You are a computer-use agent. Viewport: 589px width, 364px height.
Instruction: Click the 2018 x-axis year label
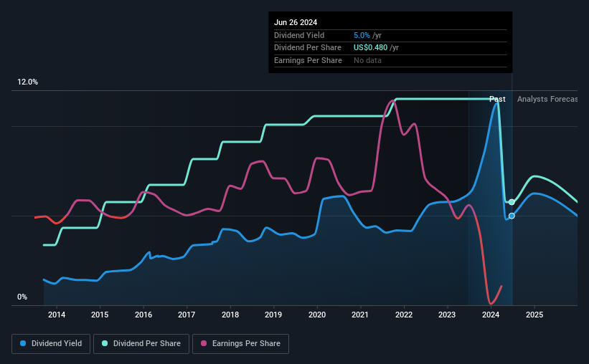point(230,315)
